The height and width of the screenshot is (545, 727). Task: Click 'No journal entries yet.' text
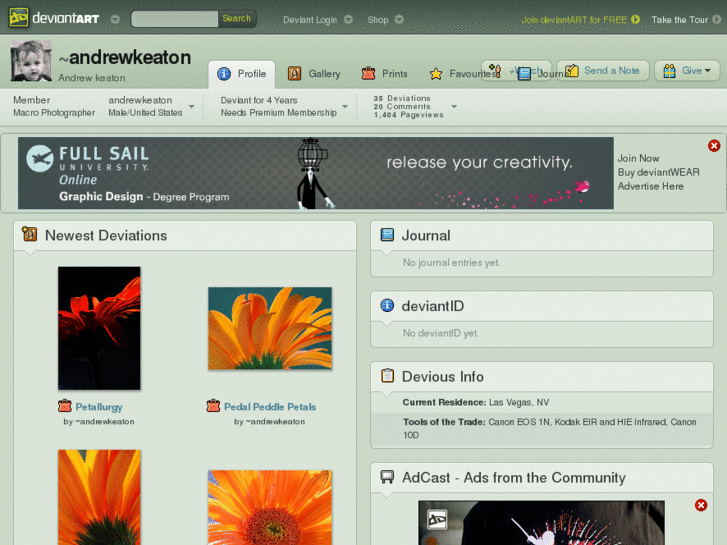451,263
